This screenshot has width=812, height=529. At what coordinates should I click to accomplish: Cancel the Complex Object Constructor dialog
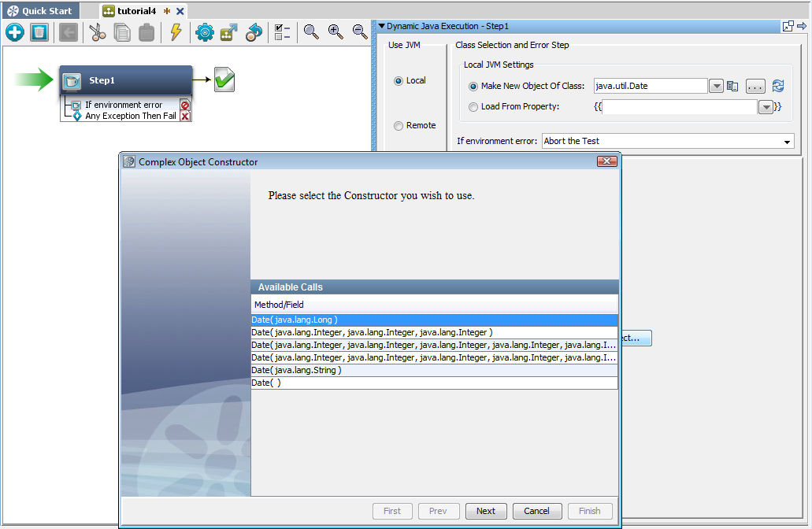(x=537, y=511)
